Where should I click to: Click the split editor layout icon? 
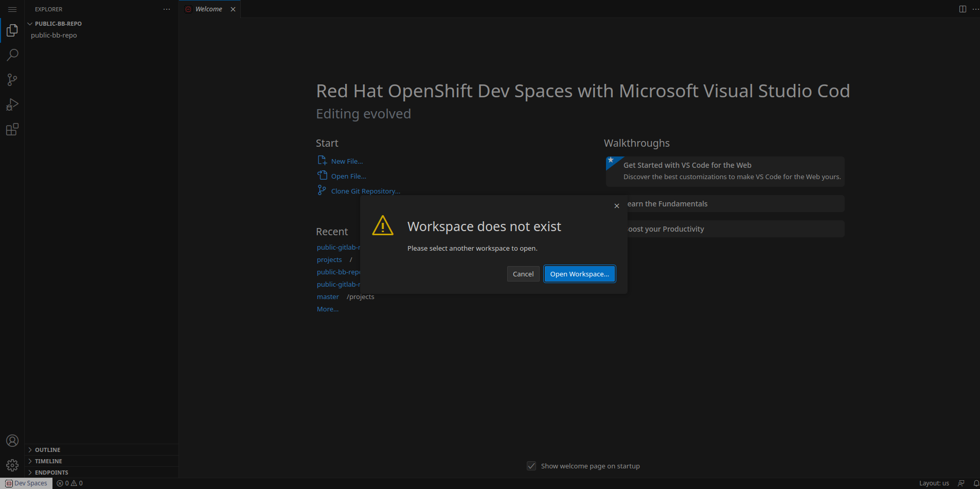[963, 9]
